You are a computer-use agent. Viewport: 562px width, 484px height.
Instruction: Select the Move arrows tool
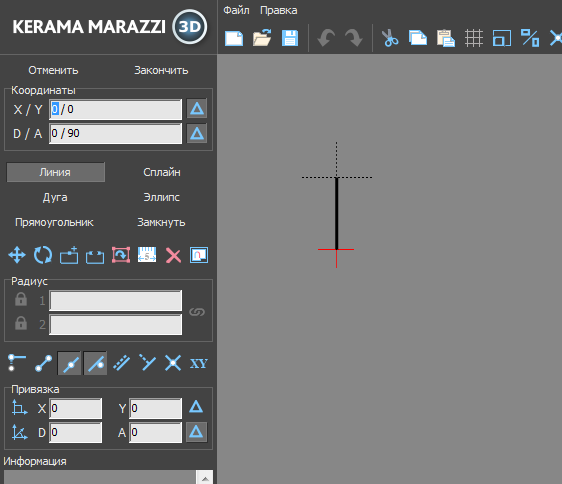tap(17, 255)
